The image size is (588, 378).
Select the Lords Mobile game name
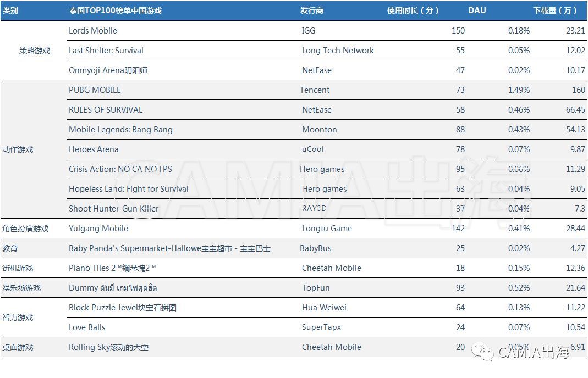pos(93,31)
